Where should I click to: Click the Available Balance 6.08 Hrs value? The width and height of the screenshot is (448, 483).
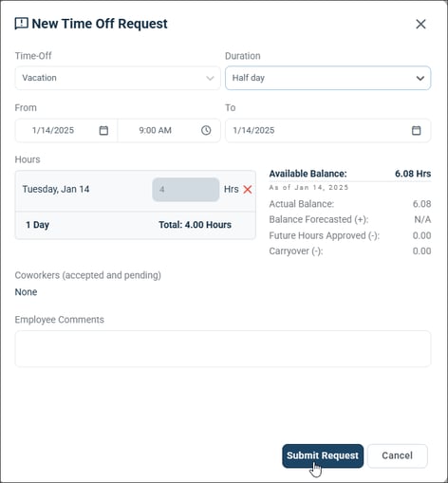413,174
